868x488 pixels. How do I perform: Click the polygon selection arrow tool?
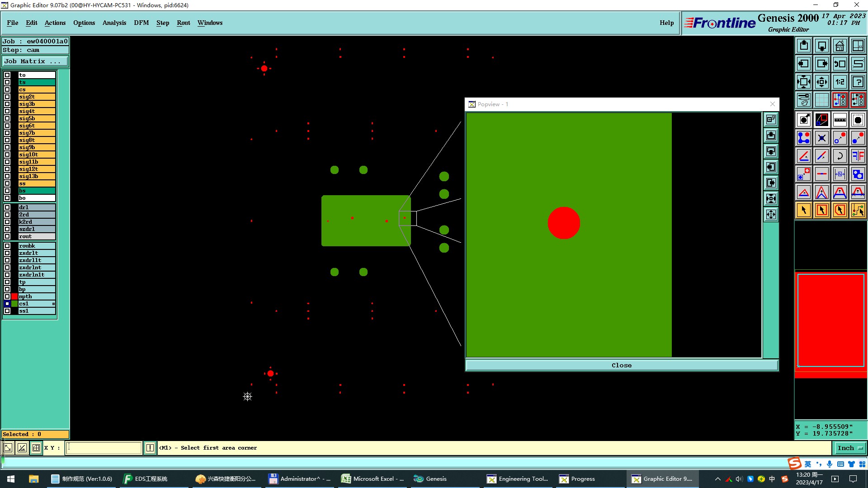pos(840,210)
